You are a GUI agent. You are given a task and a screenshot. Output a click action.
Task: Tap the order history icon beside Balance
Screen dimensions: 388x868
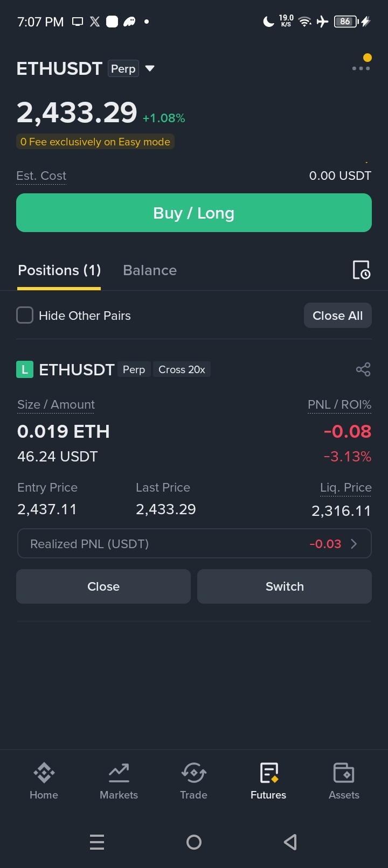[x=361, y=270]
